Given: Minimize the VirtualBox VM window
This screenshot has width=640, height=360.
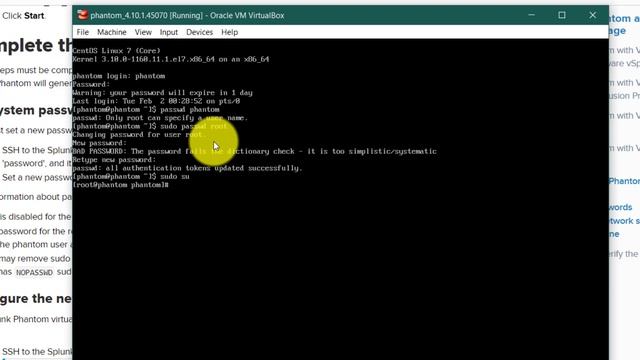Looking at the screenshot, I should click(x=531, y=15).
